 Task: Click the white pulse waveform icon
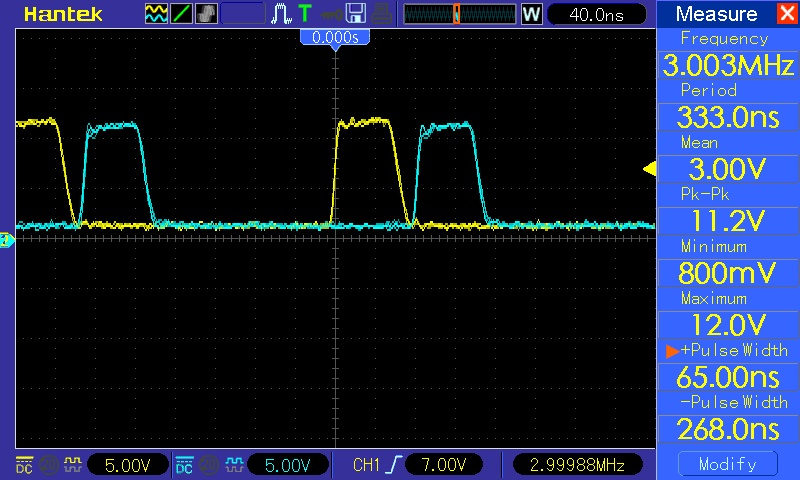click(281, 14)
